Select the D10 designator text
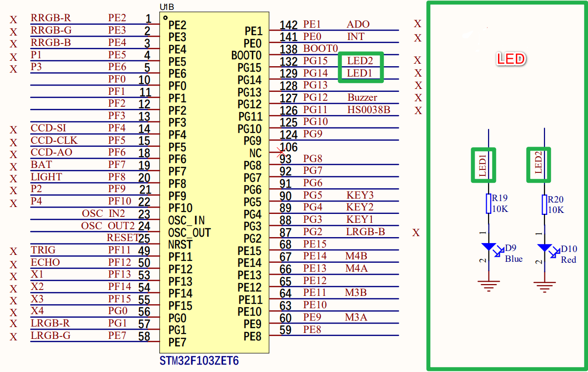This screenshot has height=372, width=588. pyautogui.click(x=569, y=249)
